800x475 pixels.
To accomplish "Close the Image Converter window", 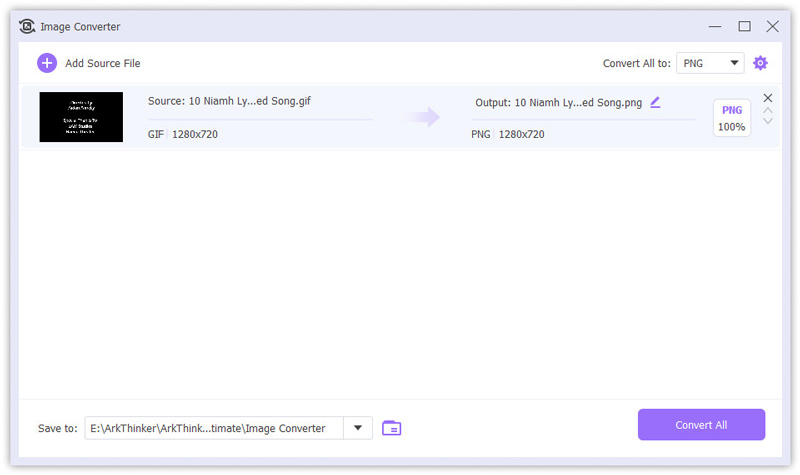I will [772, 26].
